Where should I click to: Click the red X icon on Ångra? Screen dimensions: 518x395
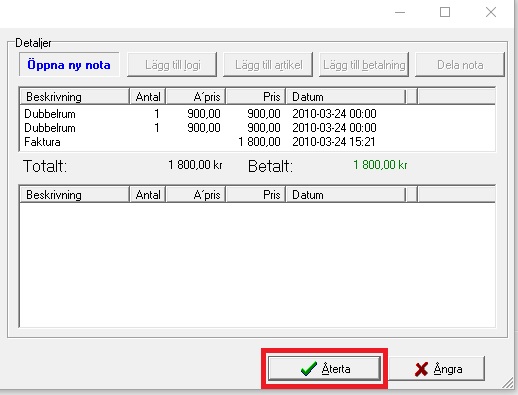421,369
